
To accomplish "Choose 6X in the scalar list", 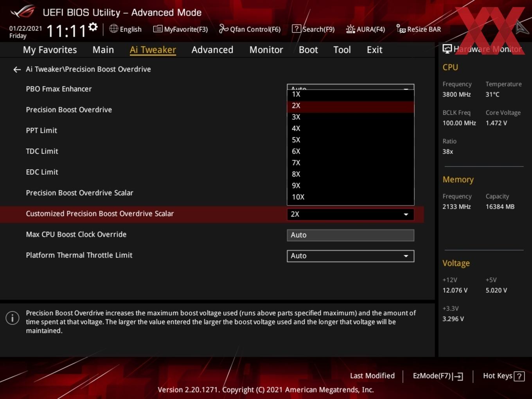I will pos(350,151).
